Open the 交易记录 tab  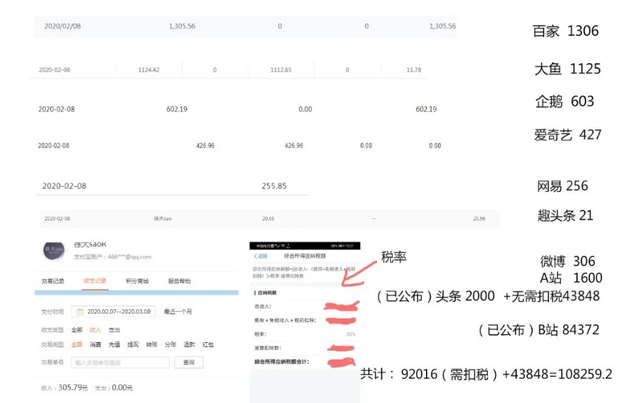point(53,281)
